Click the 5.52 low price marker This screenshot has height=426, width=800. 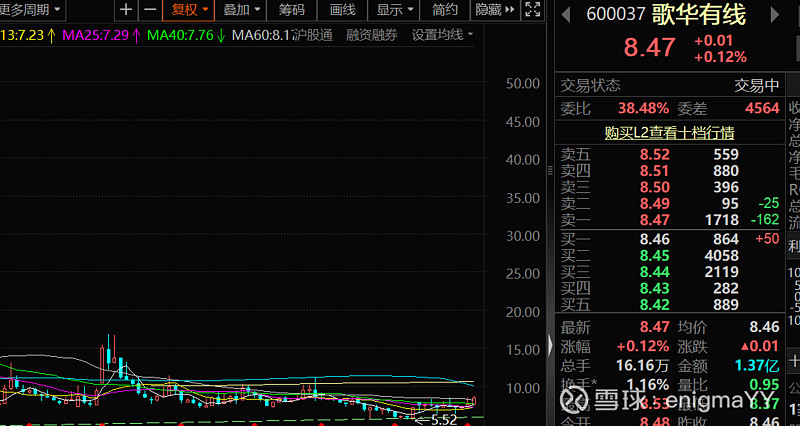443,420
